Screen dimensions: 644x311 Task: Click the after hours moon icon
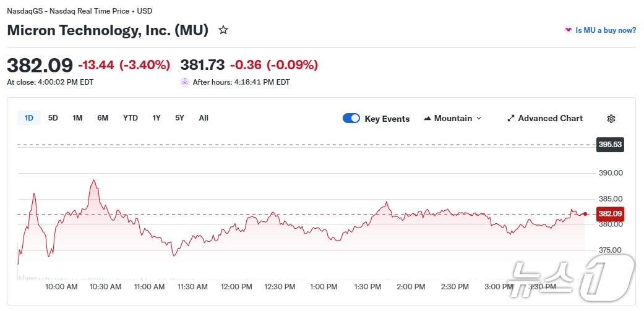coord(184,82)
